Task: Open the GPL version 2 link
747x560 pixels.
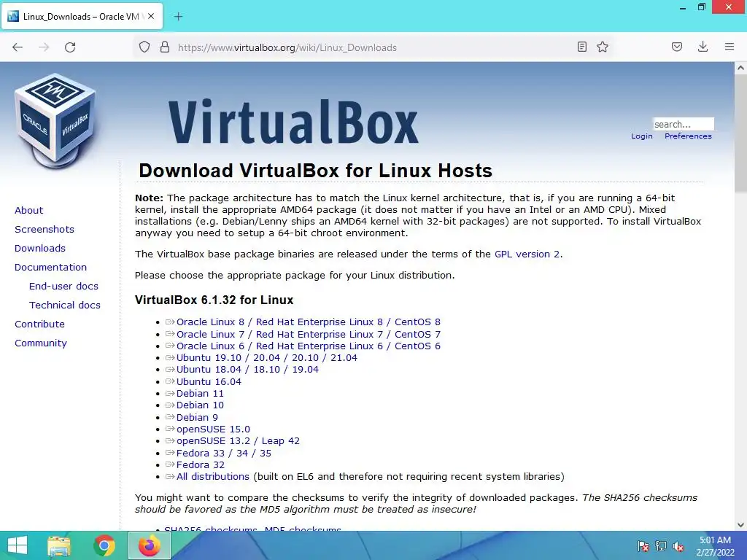Action: pos(527,254)
